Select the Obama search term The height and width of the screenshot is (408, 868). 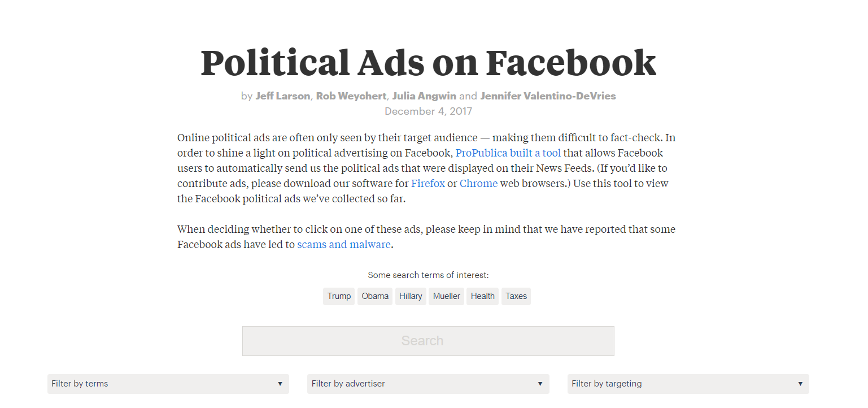[x=375, y=296]
